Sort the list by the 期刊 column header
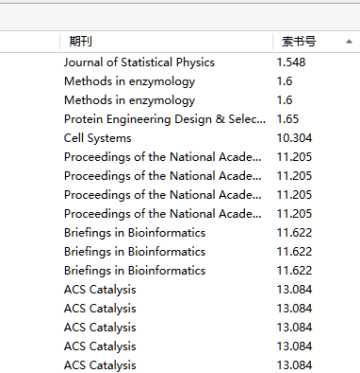 [166, 42]
